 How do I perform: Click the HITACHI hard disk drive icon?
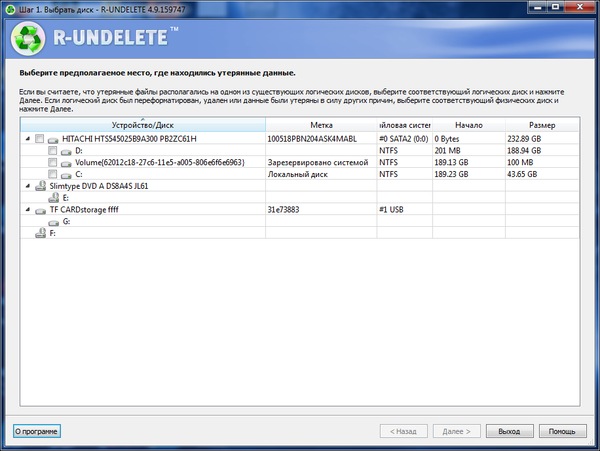[x=54, y=138]
